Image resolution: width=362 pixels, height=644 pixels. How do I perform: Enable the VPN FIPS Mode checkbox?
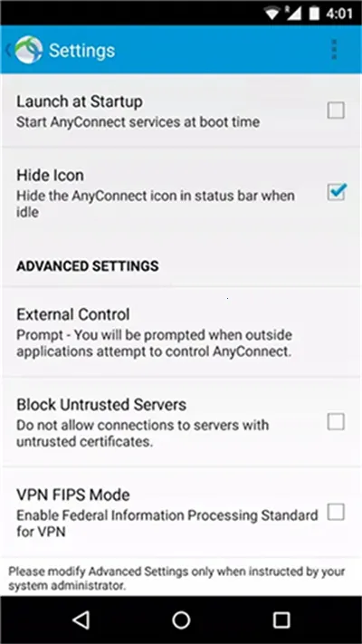pos(336,512)
